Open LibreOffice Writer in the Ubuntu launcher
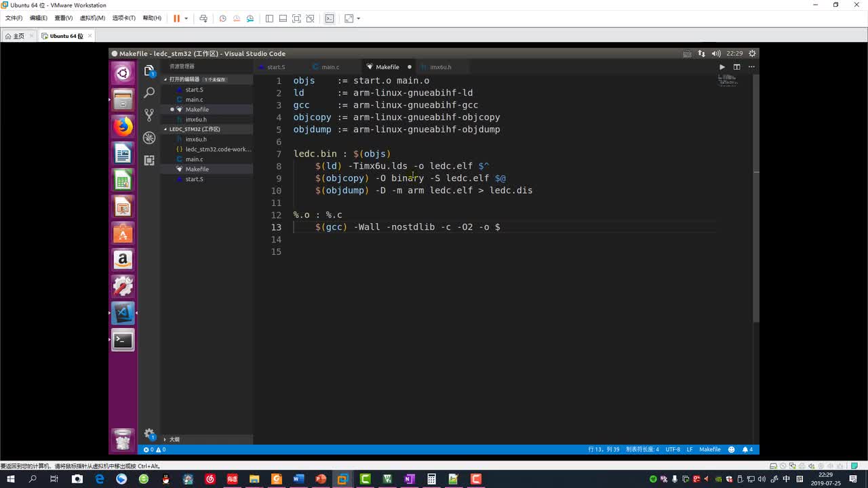 click(123, 154)
